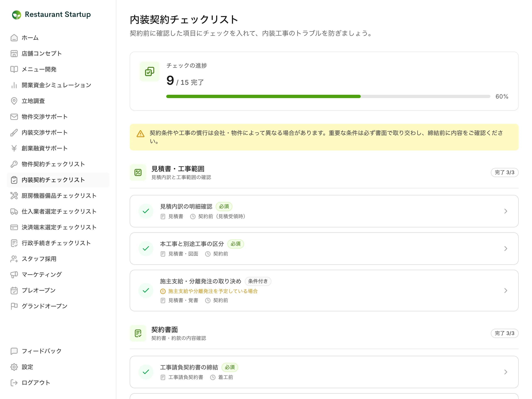Open 厨房機器備品チェックリスト link
Screen dimensions: 532x399
click(58, 196)
